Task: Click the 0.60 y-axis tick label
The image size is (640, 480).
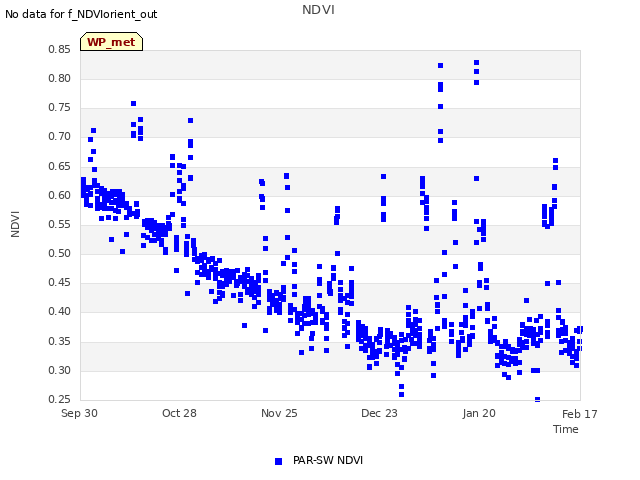Action: tap(59, 195)
